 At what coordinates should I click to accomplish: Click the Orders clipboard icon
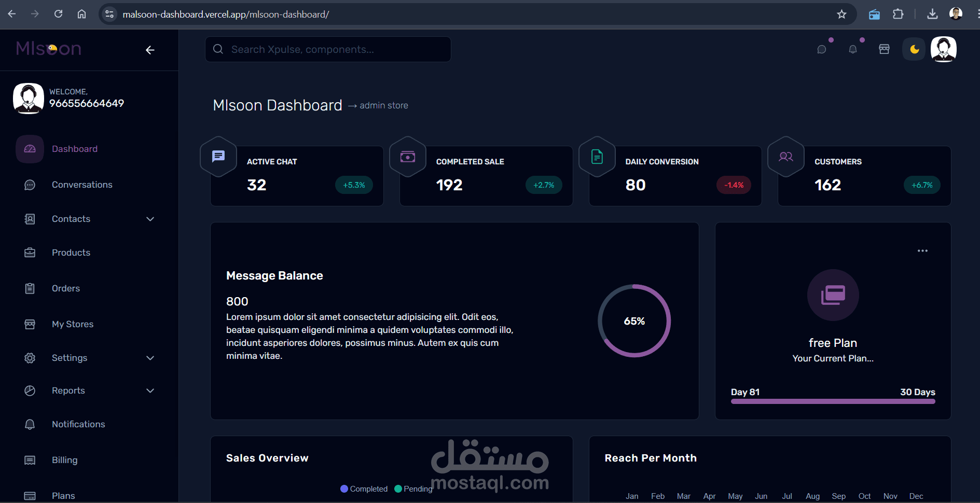coord(30,288)
